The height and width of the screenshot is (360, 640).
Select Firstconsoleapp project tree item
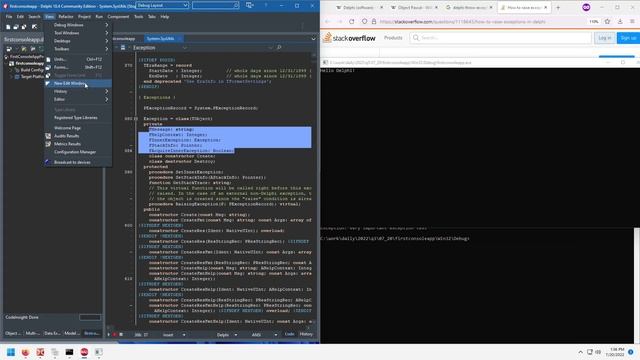(29, 63)
